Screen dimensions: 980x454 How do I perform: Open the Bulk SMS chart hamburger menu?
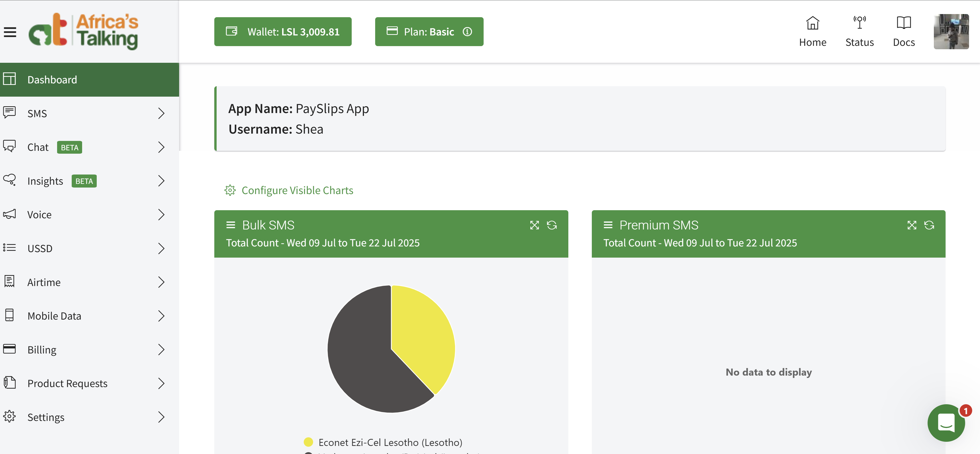click(230, 225)
